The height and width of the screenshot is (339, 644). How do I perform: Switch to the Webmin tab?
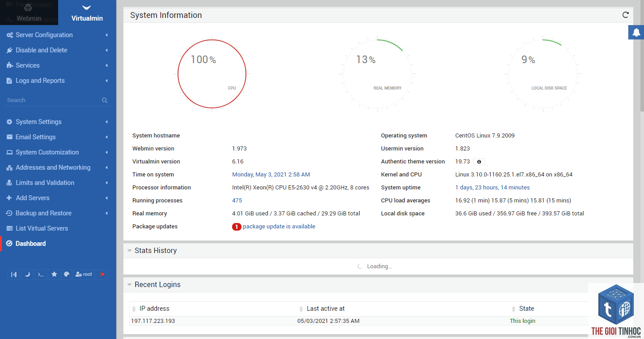click(29, 13)
